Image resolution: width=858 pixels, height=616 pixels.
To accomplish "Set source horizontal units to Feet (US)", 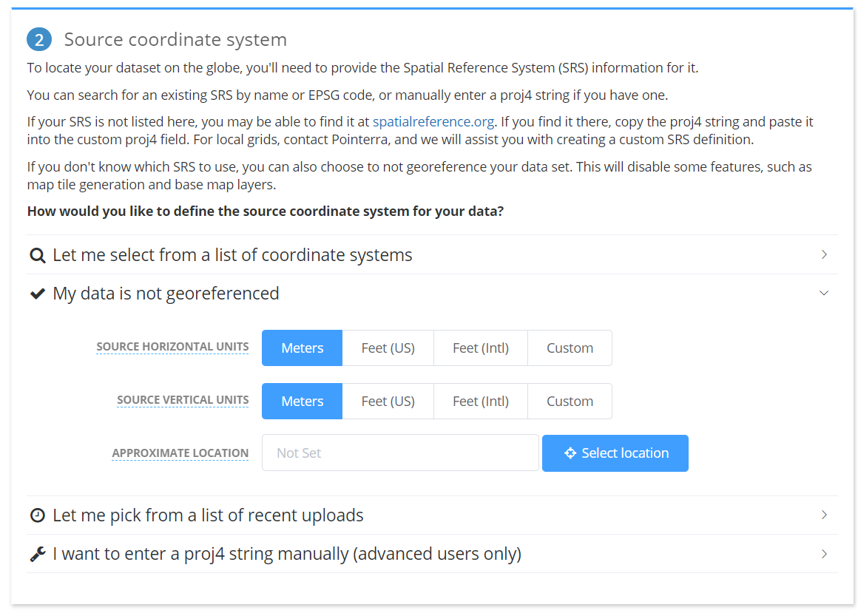I will tap(388, 348).
